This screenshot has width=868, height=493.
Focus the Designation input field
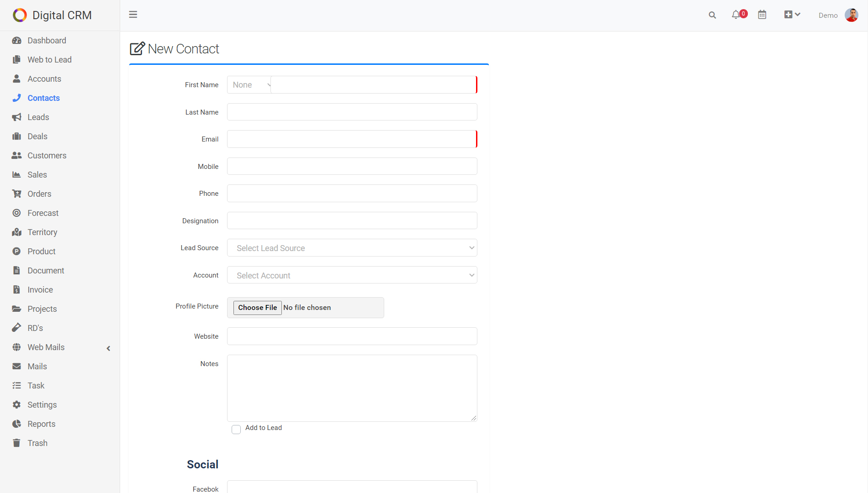(352, 220)
